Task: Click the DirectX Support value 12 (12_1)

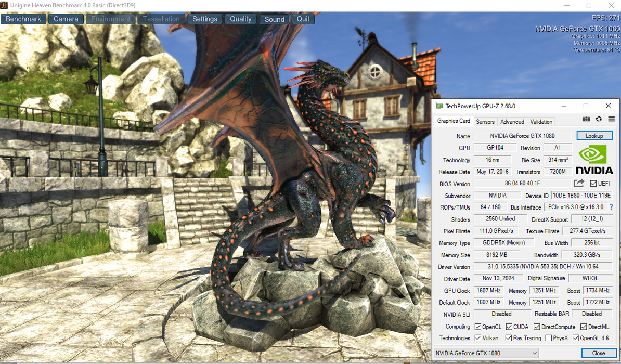Action: tap(592, 219)
